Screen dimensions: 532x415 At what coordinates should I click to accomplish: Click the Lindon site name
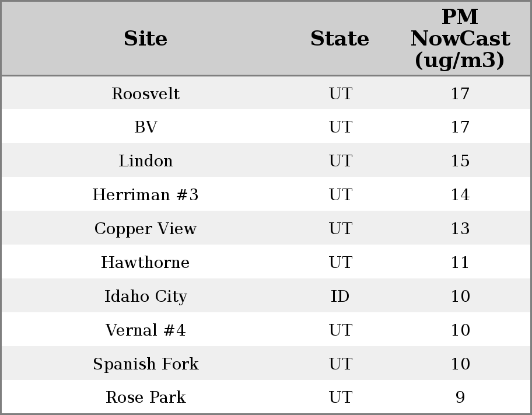(x=145, y=161)
